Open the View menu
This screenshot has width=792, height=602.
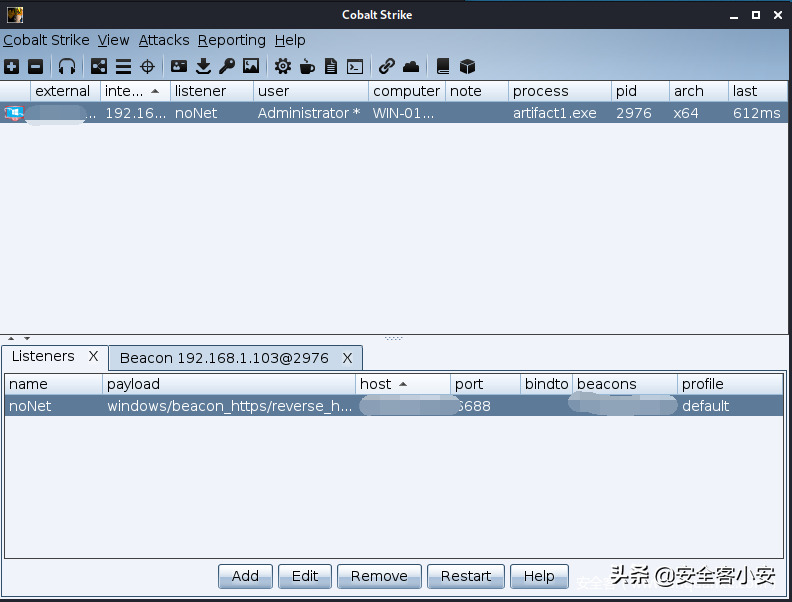click(x=114, y=40)
